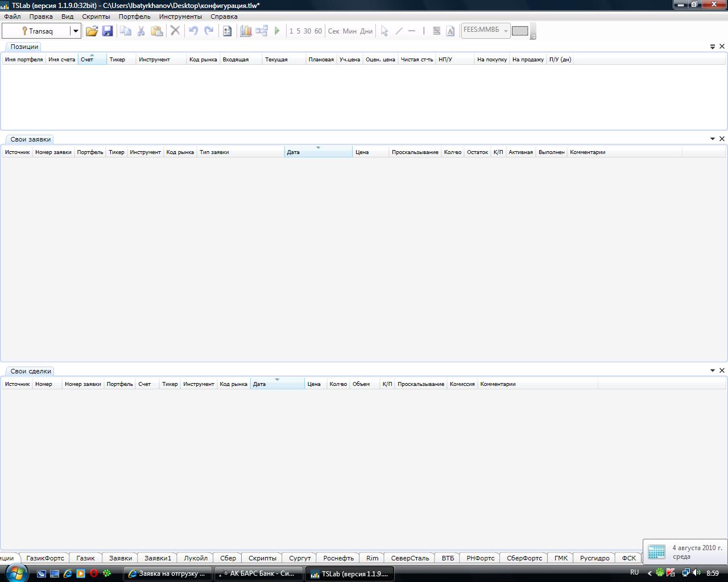Viewport: 728px width, 582px height.
Task: Run with the green play arrow
Action: tap(277, 31)
